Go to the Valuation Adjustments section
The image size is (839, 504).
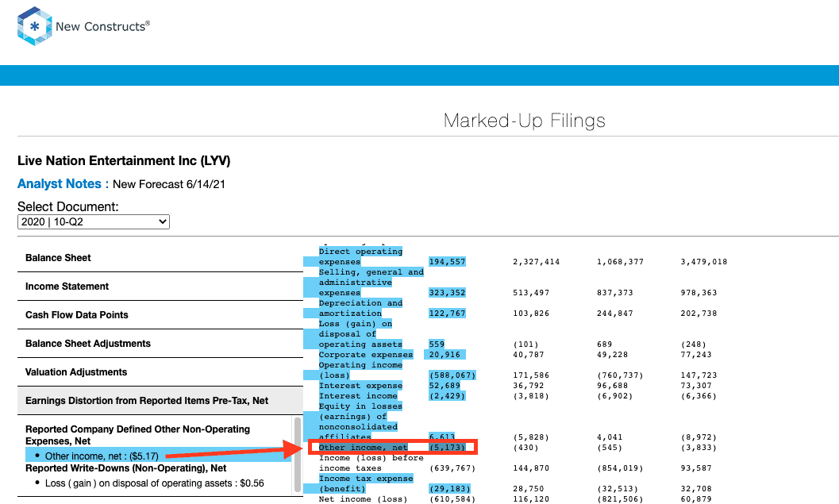coord(76,371)
